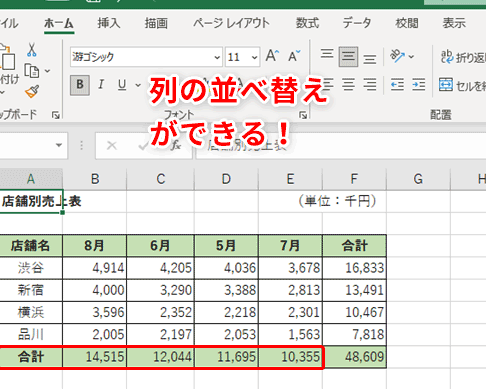This screenshot has width=486, height=389.
Task: Open the 游ゴシック font name dropdown
Action: pyautogui.click(x=217, y=57)
